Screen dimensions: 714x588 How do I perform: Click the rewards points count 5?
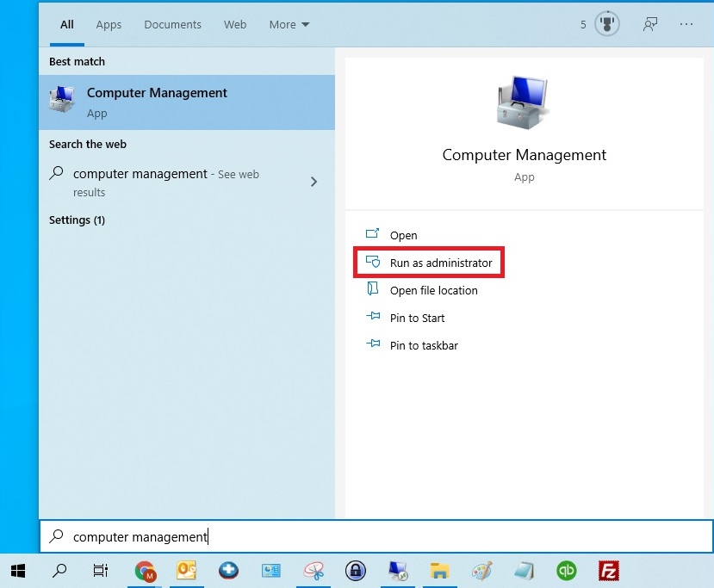tap(583, 25)
